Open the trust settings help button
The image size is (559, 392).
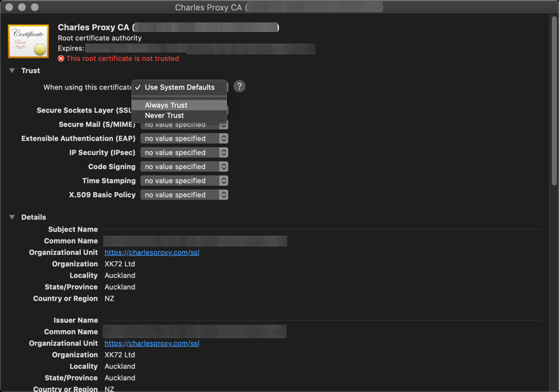click(x=239, y=86)
